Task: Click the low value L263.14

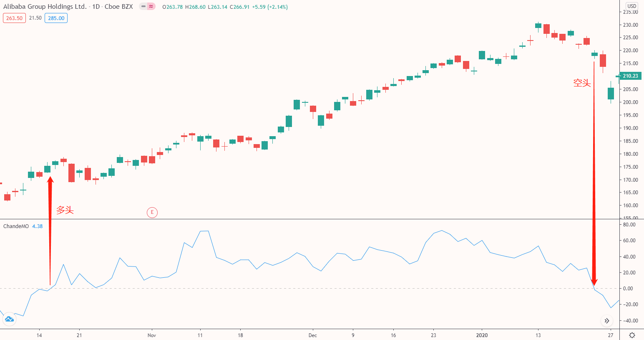Action: 217,7
